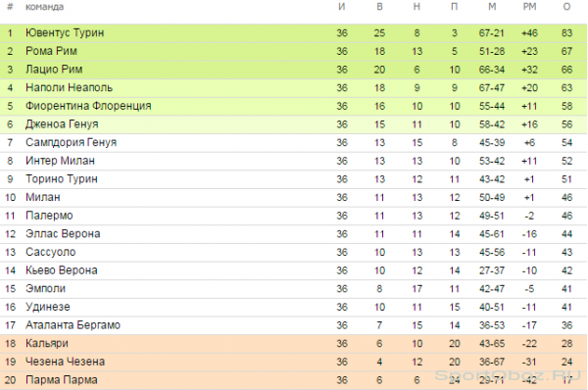
Task: Click the Торино Турин team name
Action: coord(62,179)
